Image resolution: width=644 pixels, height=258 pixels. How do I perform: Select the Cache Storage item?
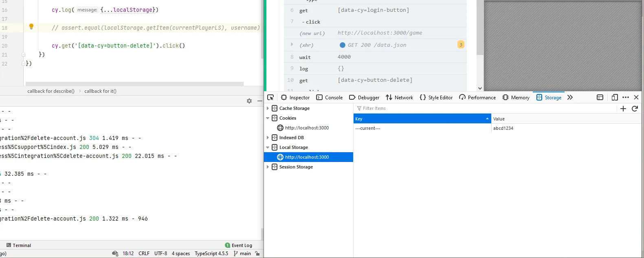[295, 108]
